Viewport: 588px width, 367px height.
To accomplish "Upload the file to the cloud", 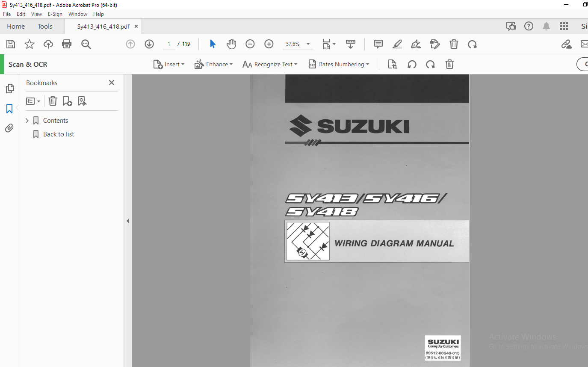I will coord(48,44).
